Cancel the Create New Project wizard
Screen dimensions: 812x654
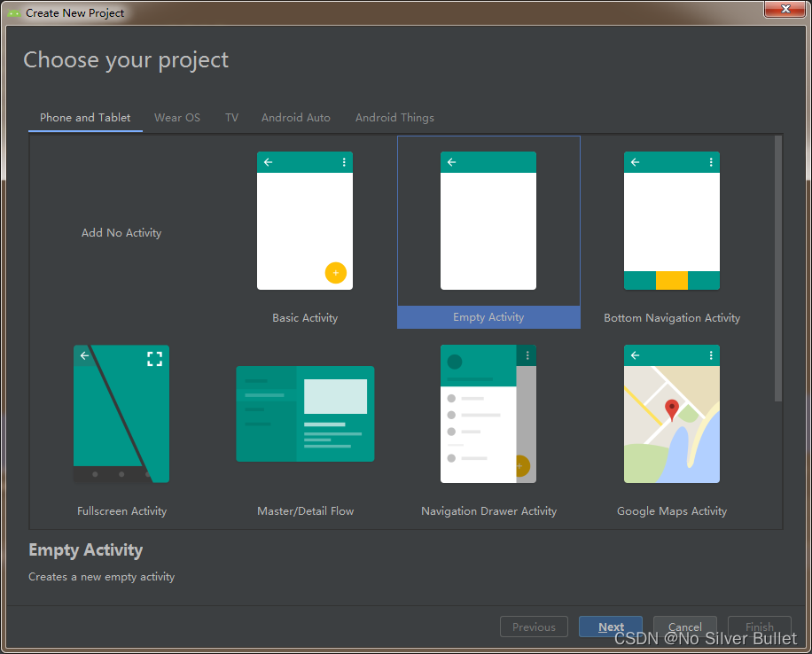[x=684, y=627]
